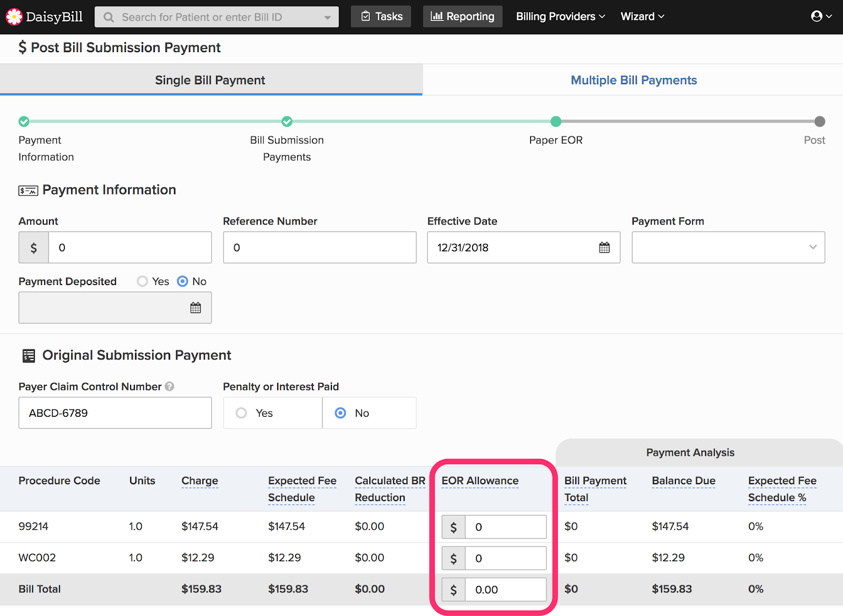
Task: Open the Tasks page
Action: point(381,17)
